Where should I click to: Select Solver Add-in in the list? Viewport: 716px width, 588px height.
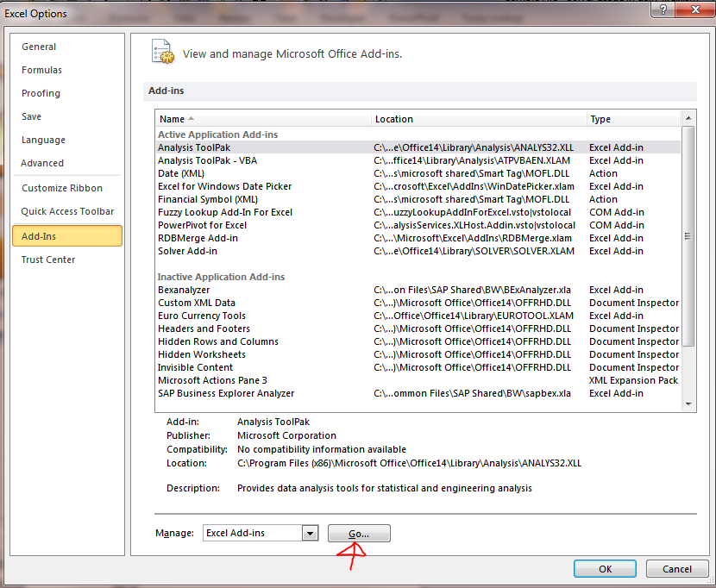(x=190, y=251)
